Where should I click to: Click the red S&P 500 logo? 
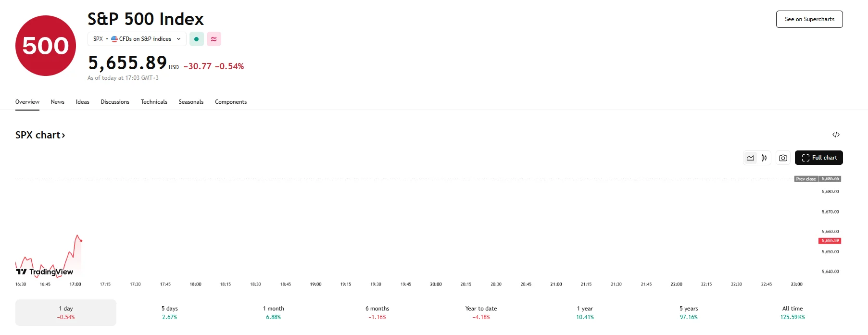(46, 46)
